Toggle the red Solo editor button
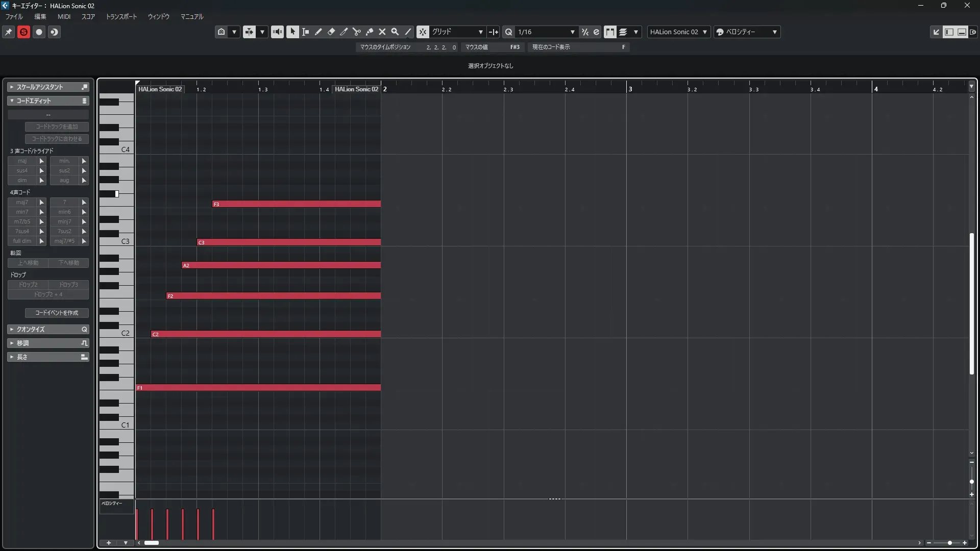 [x=23, y=32]
